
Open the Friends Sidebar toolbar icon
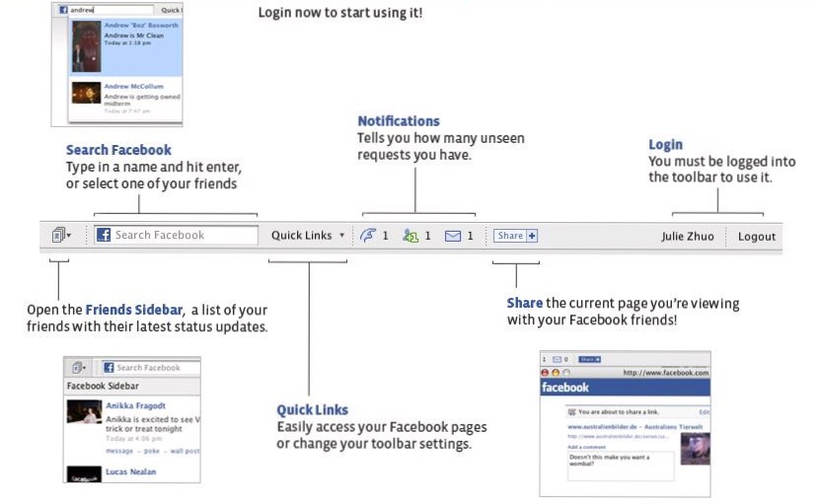61,235
